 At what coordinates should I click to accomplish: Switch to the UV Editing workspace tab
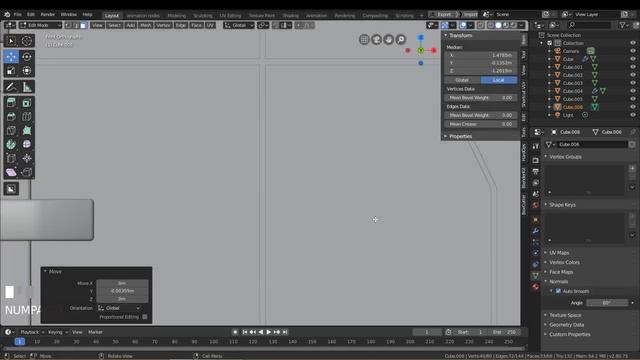pos(230,16)
